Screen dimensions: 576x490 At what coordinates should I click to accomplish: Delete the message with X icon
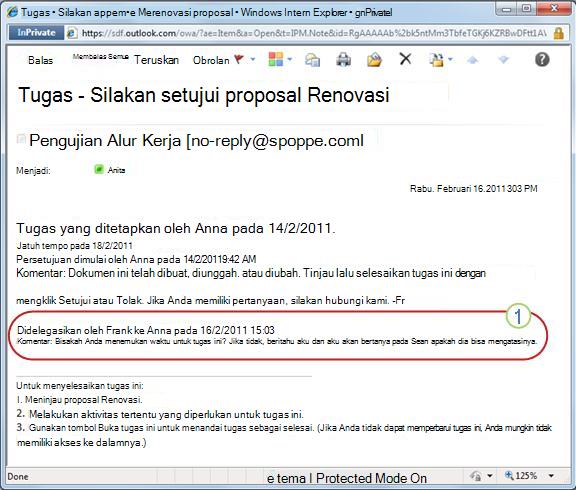tap(405, 59)
